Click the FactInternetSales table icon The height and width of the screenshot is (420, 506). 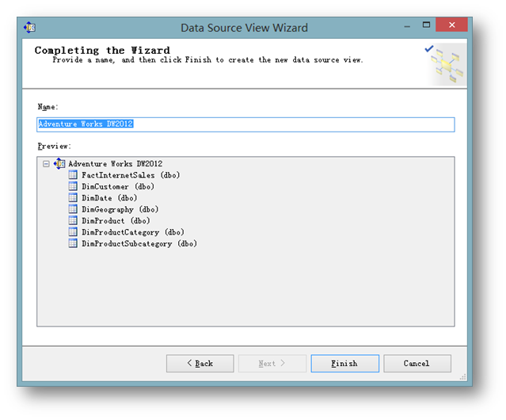(x=74, y=175)
